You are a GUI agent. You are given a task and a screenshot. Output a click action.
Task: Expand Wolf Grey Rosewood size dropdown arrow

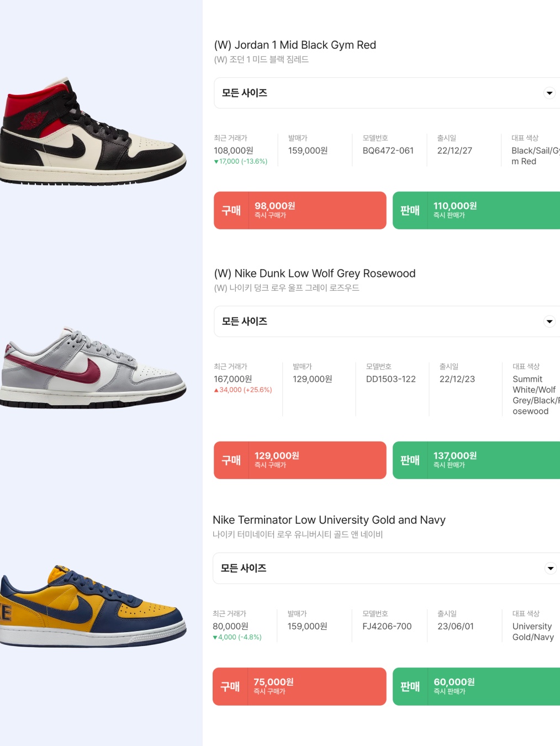pyautogui.click(x=550, y=321)
